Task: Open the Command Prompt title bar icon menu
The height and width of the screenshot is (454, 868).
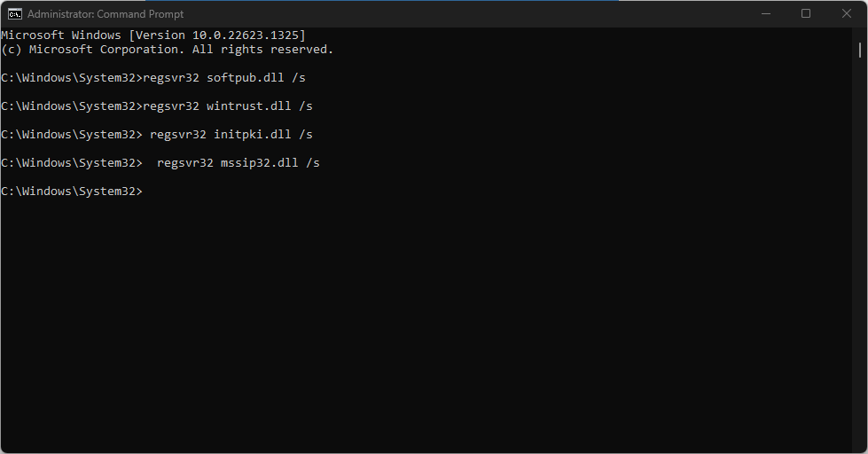Action: pos(15,13)
